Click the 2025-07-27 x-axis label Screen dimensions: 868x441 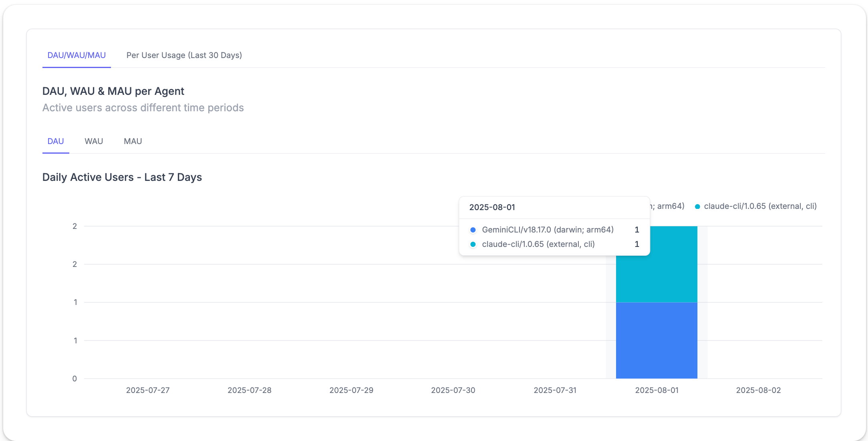148,390
